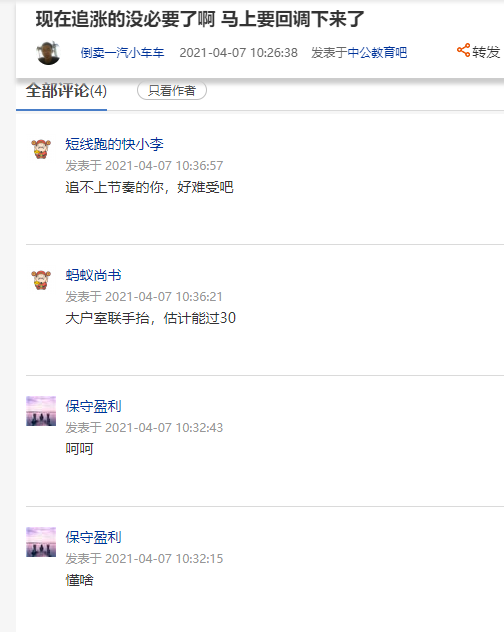Open 短线跑的快小李 avatar icon

(41, 149)
